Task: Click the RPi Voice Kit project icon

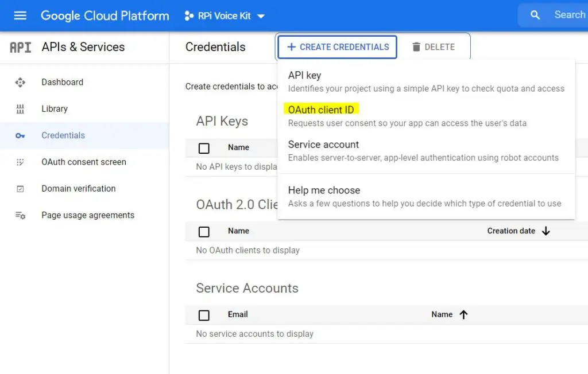Action: [189, 15]
